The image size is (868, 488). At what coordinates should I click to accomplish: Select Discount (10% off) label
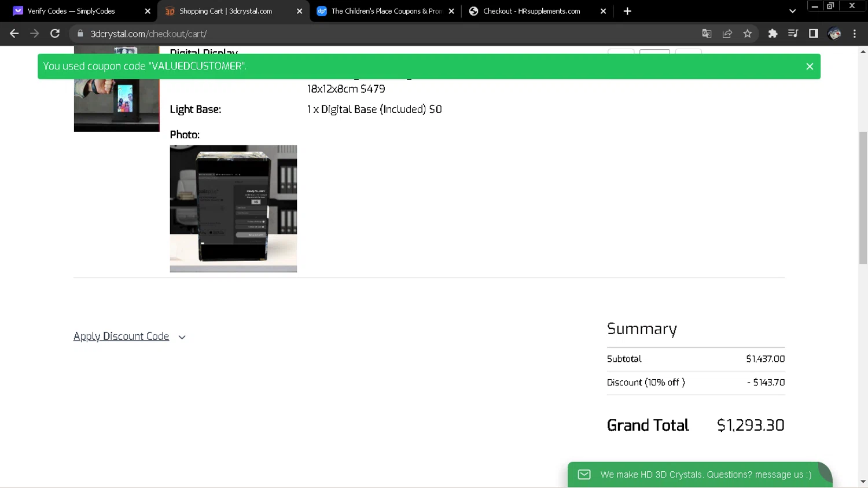click(x=646, y=383)
